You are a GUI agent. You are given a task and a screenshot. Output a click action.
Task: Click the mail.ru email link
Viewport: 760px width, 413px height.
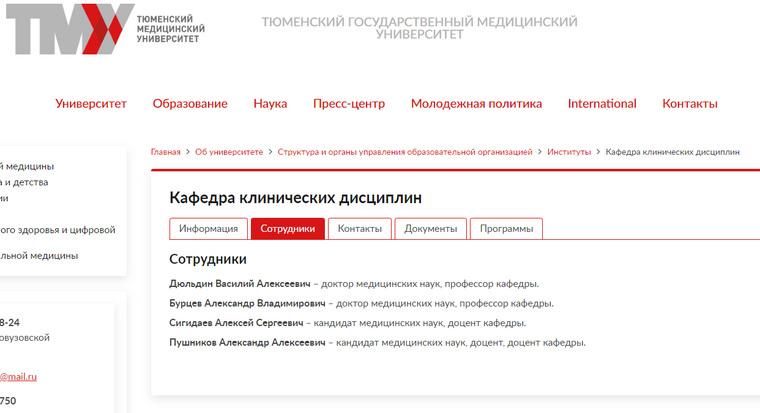(x=18, y=377)
